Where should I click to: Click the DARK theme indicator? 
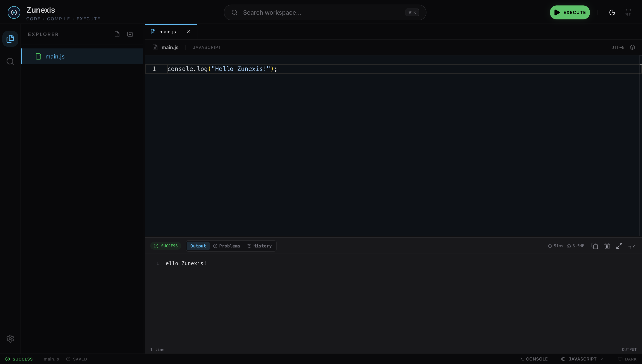[x=627, y=359]
